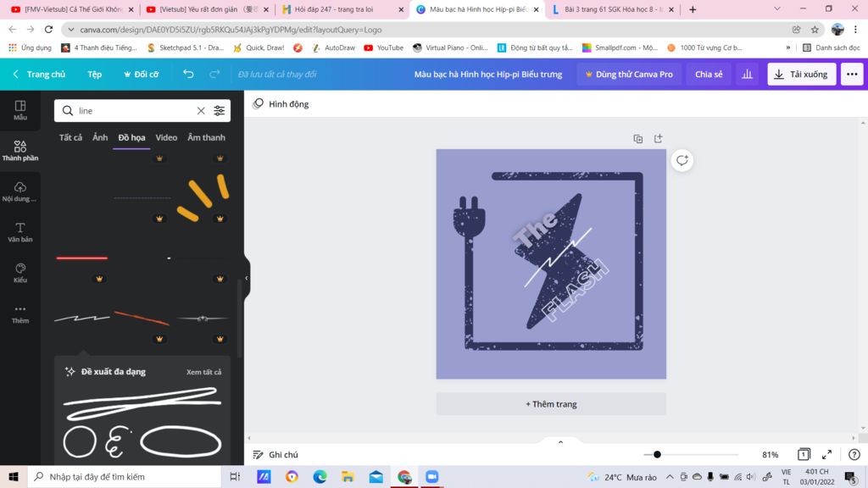Go back to Trang chủ
Viewport: 868px width, 488px height.
pyautogui.click(x=39, y=75)
